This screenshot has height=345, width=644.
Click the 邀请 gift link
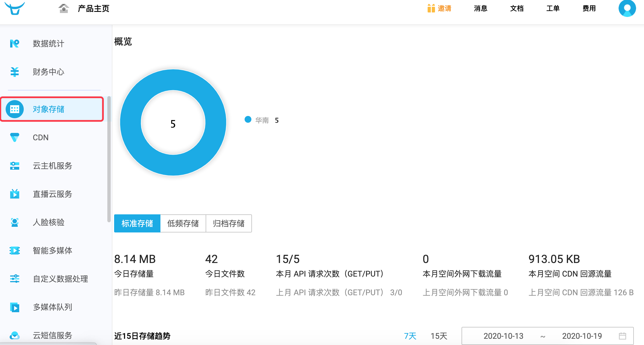pyautogui.click(x=439, y=8)
